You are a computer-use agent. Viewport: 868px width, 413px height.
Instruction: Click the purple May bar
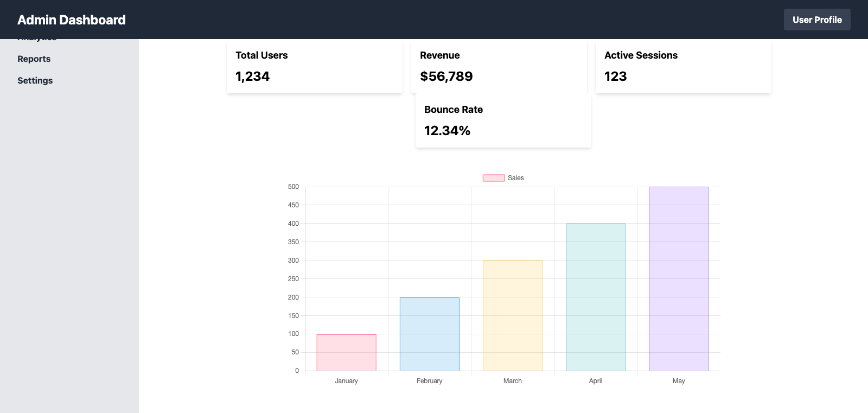(x=678, y=279)
